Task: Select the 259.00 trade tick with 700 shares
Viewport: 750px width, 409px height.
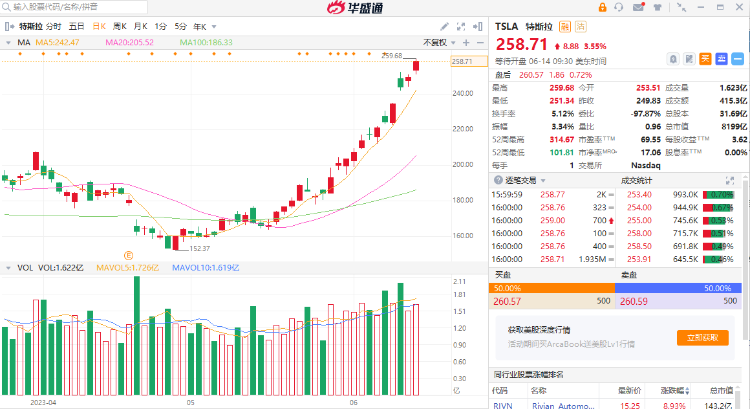Action: pos(552,221)
